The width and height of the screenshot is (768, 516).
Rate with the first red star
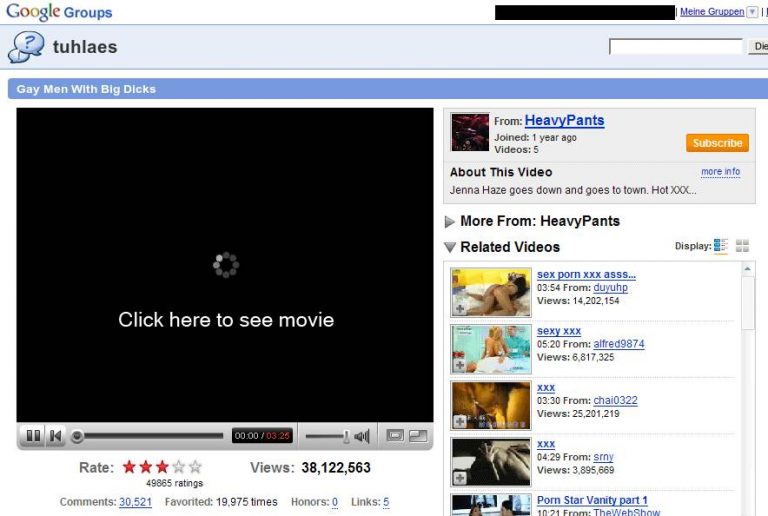[129, 467]
